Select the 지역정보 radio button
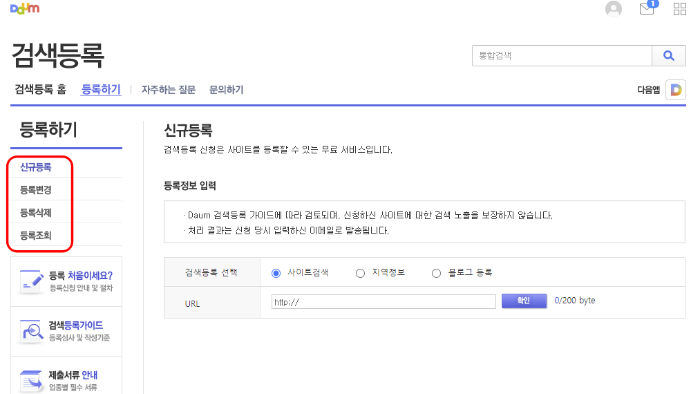700x394 pixels. [360, 273]
